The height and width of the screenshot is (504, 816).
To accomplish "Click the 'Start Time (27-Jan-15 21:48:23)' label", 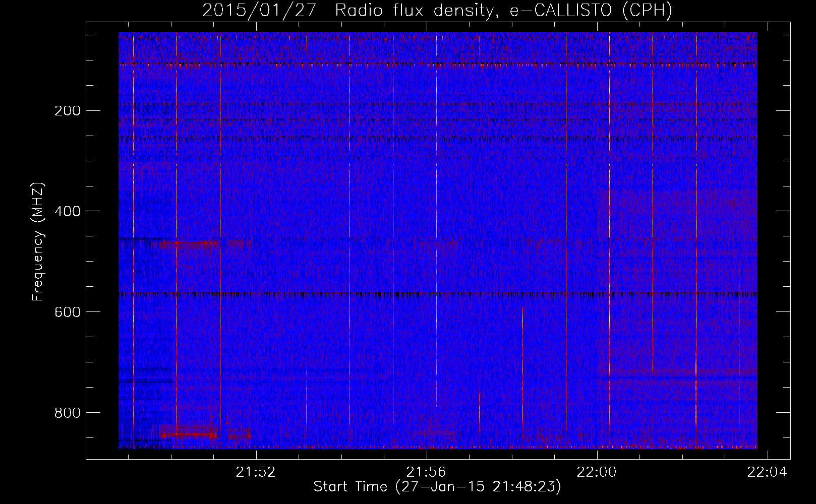I will (437, 487).
